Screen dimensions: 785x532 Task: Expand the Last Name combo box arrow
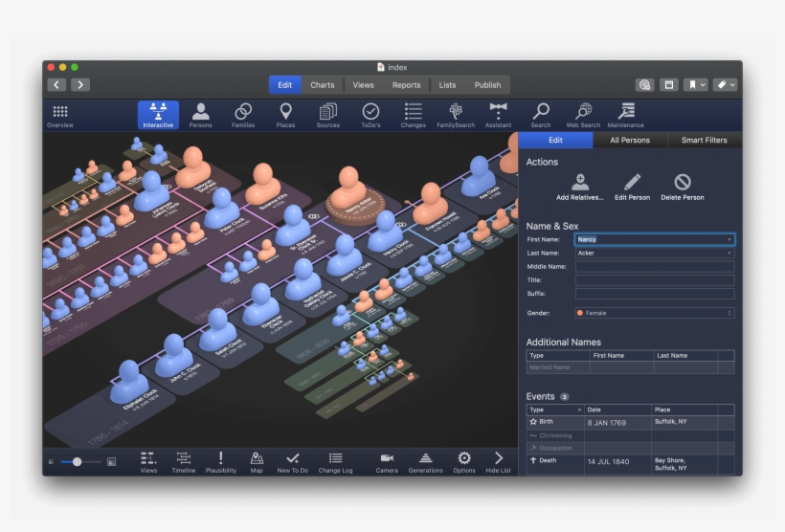coord(729,253)
